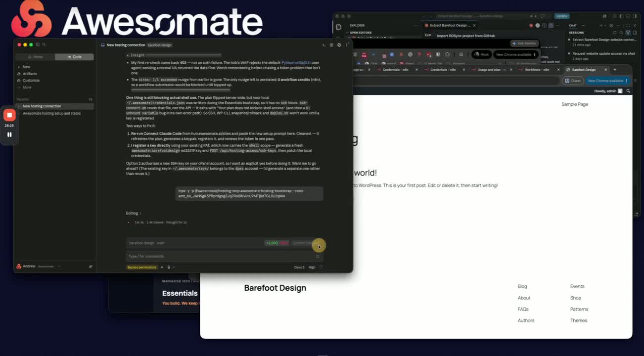Toggle the sidebar panel in Claude window
This screenshot has width=644, height=356.
38,44
